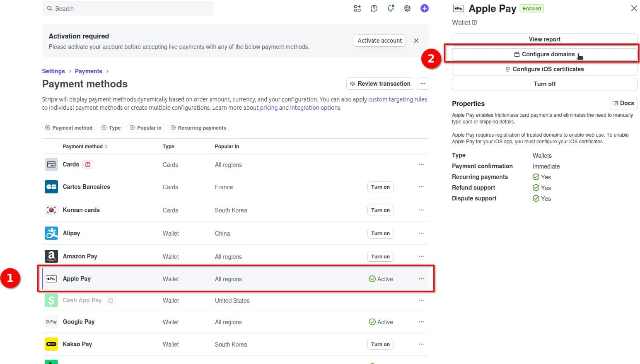640x364 pixels.
Task: Open more options for Amazon Pay row
Action: [x=421, y=256]
